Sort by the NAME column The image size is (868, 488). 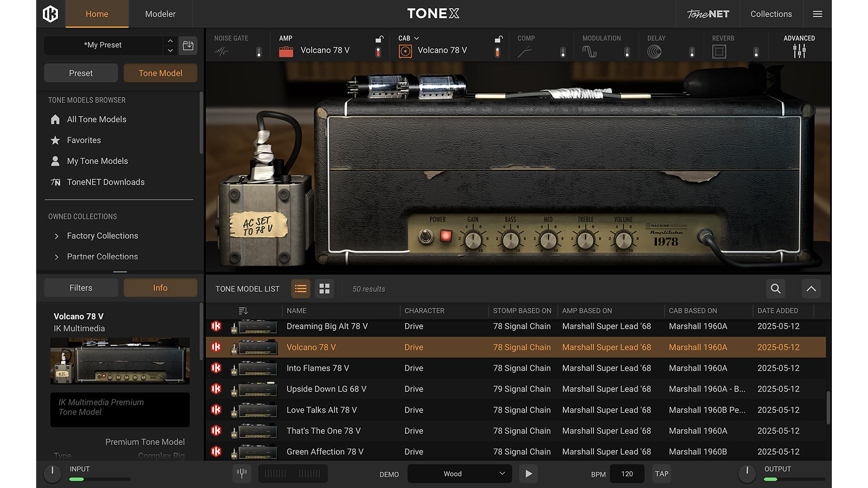coord(297,311)
